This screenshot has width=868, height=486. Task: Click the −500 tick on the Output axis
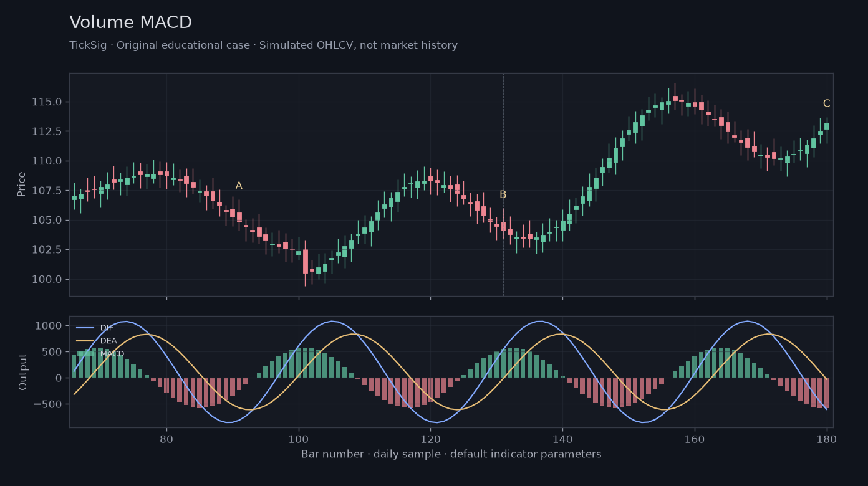48,404
